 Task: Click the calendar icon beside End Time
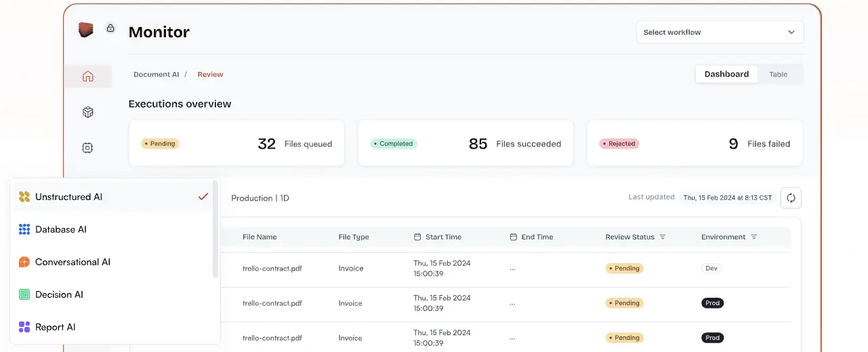(x=514, y=237)
